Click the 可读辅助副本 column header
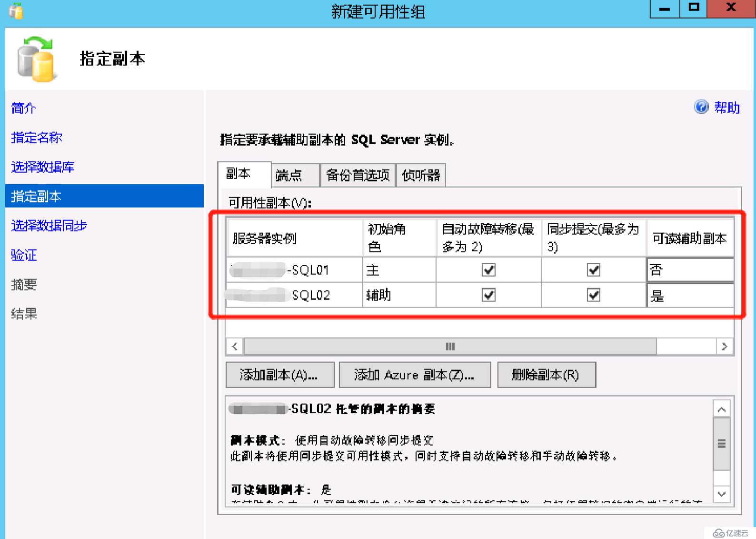756x539 pixels. click(690, 238)
